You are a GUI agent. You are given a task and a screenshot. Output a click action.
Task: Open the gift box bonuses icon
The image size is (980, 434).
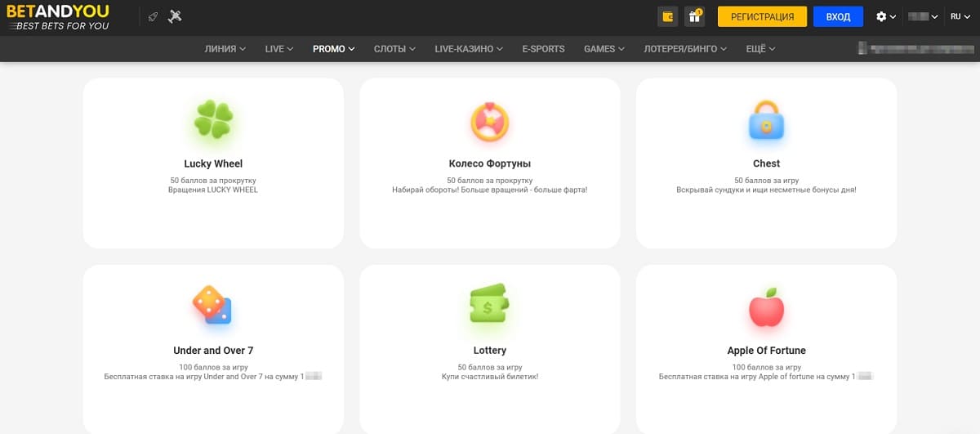[x=694, y=16]
